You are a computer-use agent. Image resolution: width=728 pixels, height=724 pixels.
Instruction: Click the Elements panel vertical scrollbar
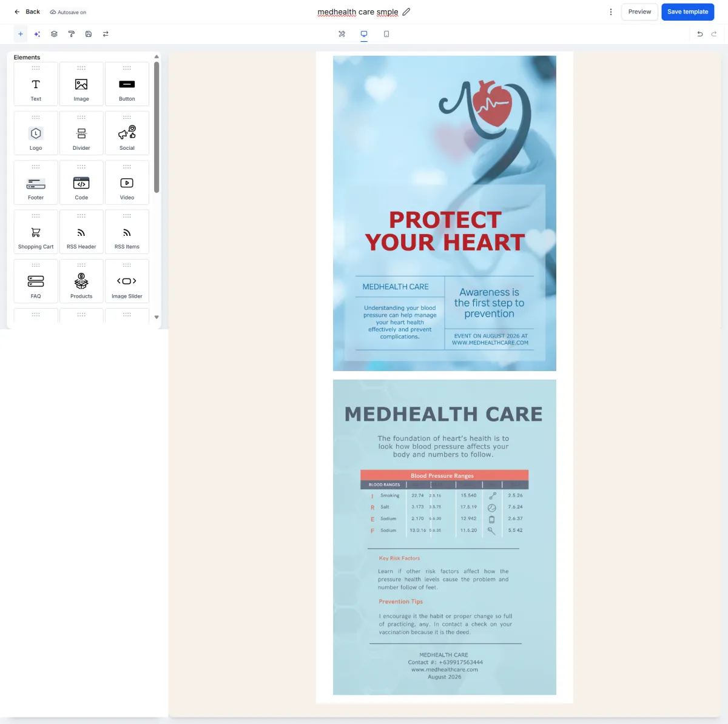(x=157, y=127)
